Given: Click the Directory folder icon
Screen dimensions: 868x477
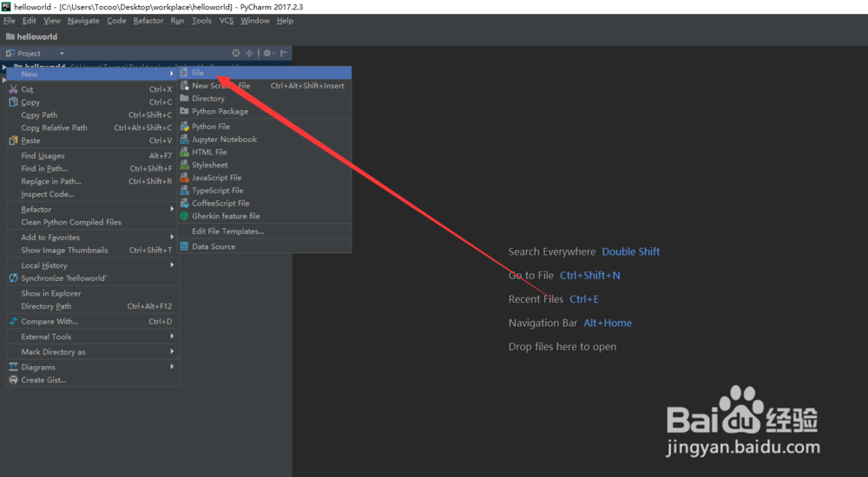Looking at the screenshot, I should coord(184,99).
